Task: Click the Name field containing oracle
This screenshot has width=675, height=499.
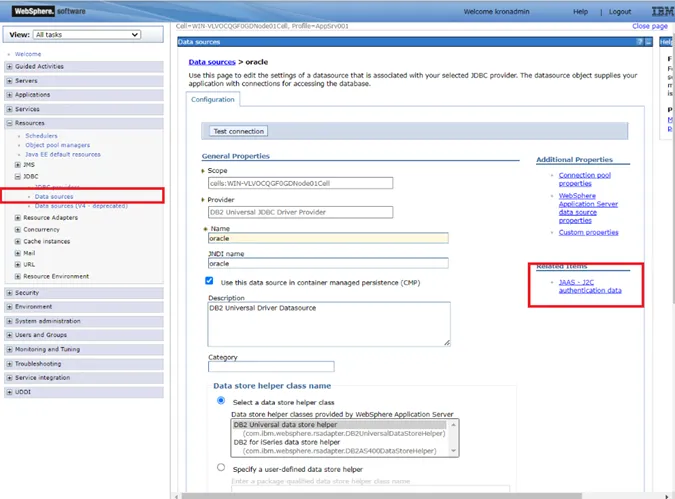Action: [x=328, y=238]
